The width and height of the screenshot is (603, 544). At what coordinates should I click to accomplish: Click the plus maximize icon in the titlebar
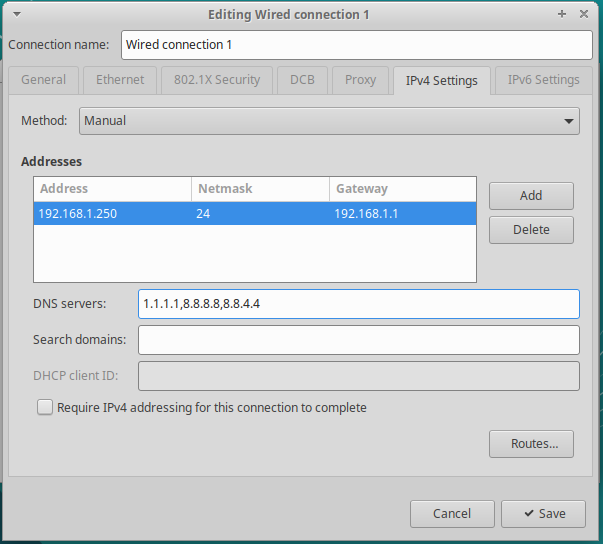click(562, 14)
